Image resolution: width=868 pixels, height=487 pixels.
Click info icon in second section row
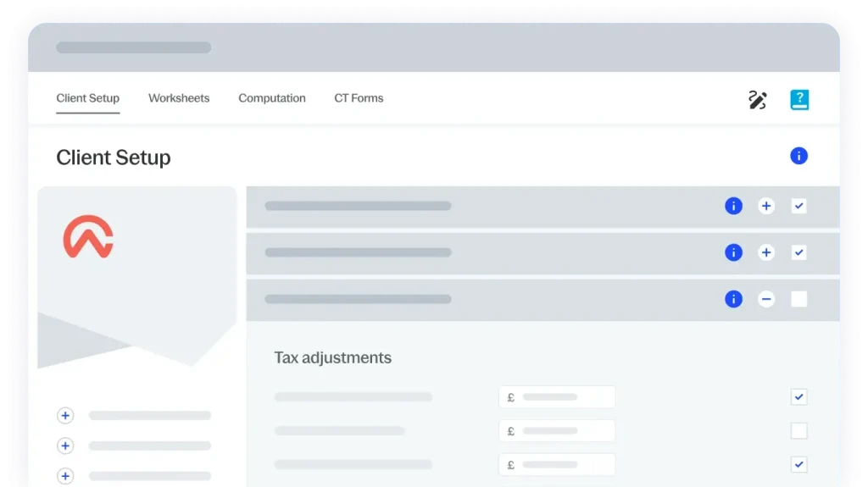click(x=733, y=252)
